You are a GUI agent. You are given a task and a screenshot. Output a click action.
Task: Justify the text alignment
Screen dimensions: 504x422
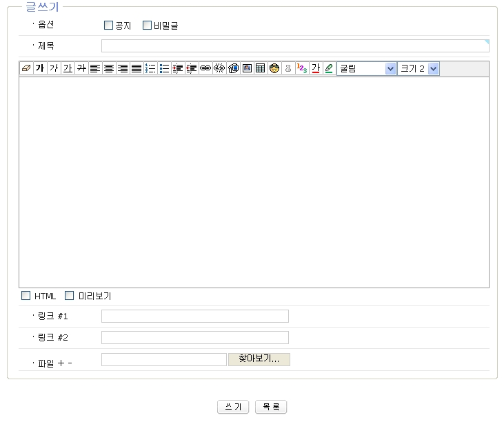[137, 68]
